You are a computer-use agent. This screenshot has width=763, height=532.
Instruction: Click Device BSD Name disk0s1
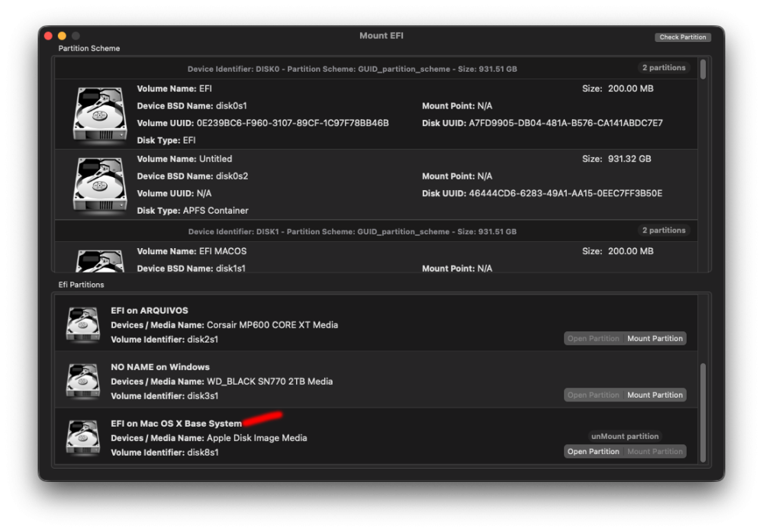click(x=192, y=105)
